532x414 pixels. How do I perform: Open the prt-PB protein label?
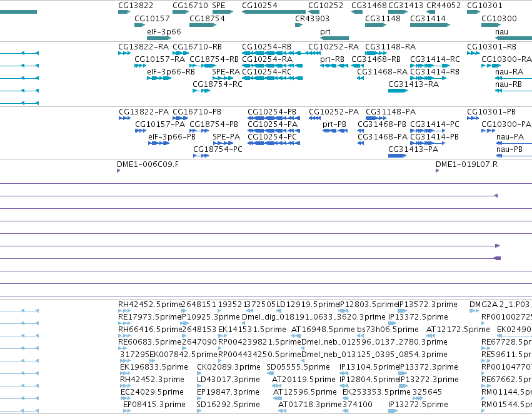click(x=334, y=124)
